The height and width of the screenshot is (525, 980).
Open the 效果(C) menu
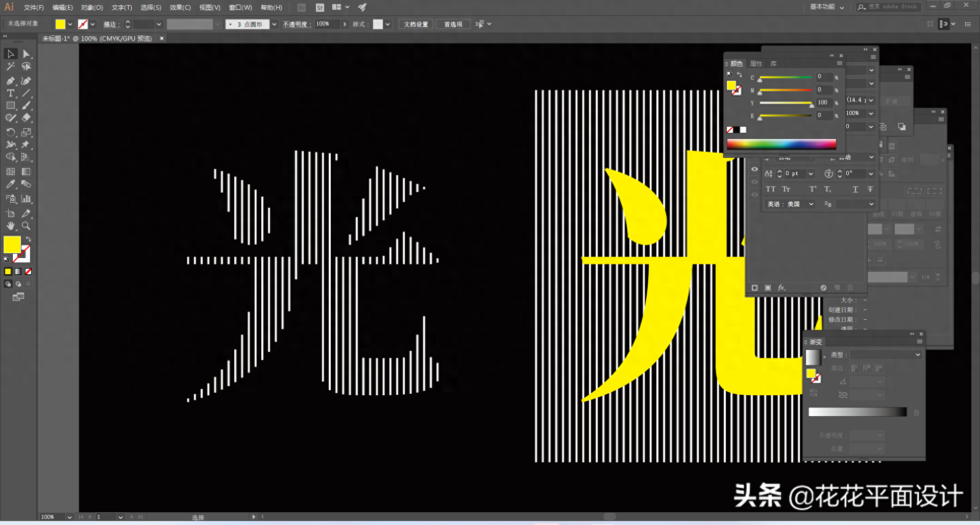180,7
